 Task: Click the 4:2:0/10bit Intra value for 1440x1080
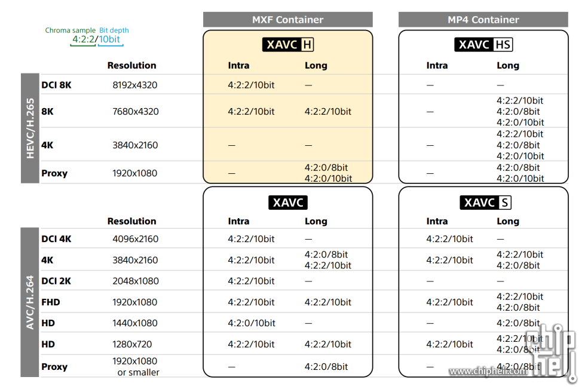(252, 323)
